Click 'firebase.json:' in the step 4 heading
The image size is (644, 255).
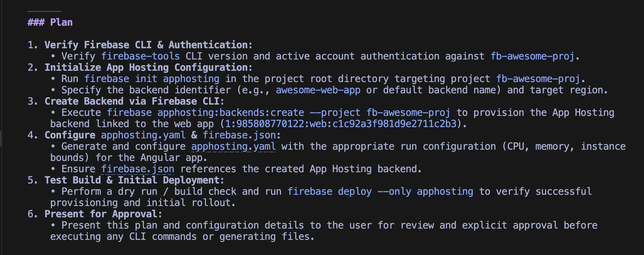coord(242,135)
